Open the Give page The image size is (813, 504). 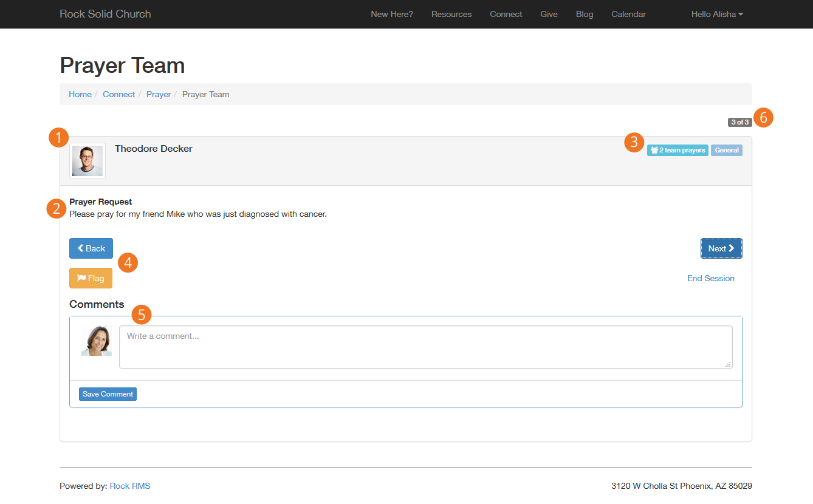[x=549, y=14]
